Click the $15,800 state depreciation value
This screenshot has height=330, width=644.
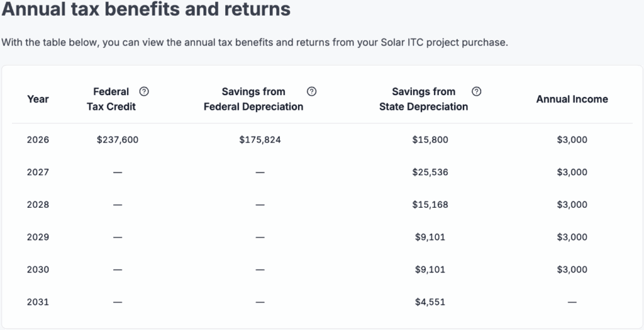pyautogui.click(x=430, y=140)
